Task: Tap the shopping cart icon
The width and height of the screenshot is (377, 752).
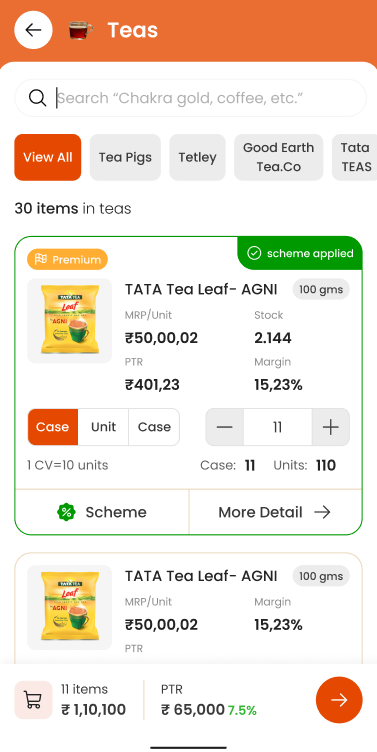Action: tap(33, 700)
